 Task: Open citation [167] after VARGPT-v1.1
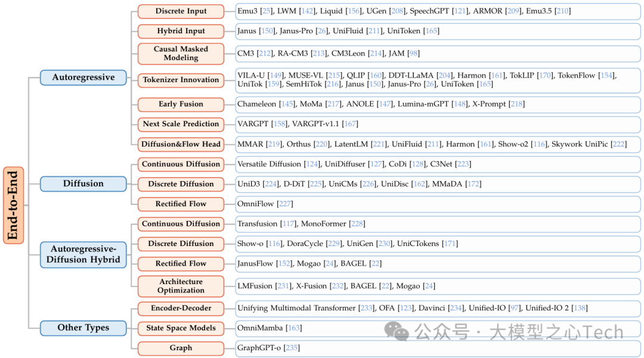350,124
